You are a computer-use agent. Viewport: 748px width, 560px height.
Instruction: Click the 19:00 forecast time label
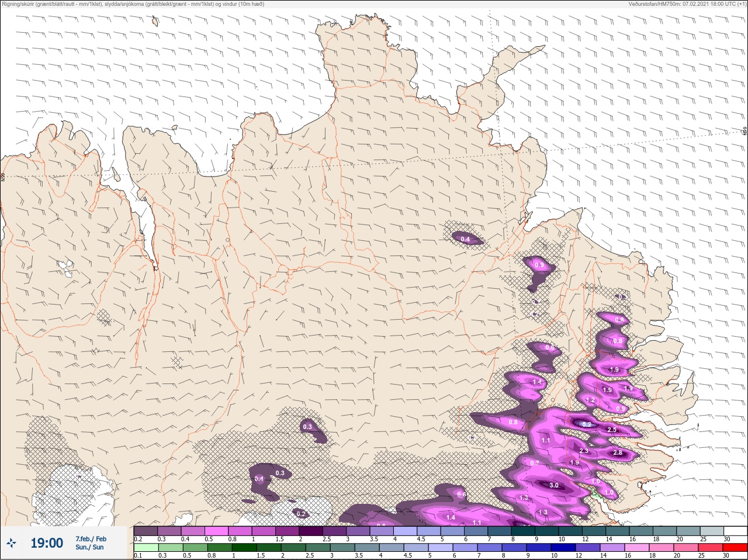tap(47, 543)
